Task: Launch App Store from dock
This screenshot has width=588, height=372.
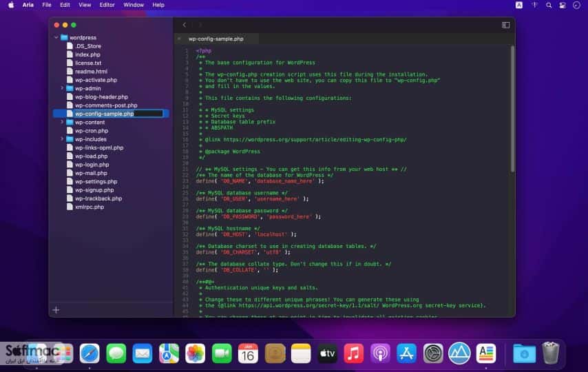Action: 406,353
